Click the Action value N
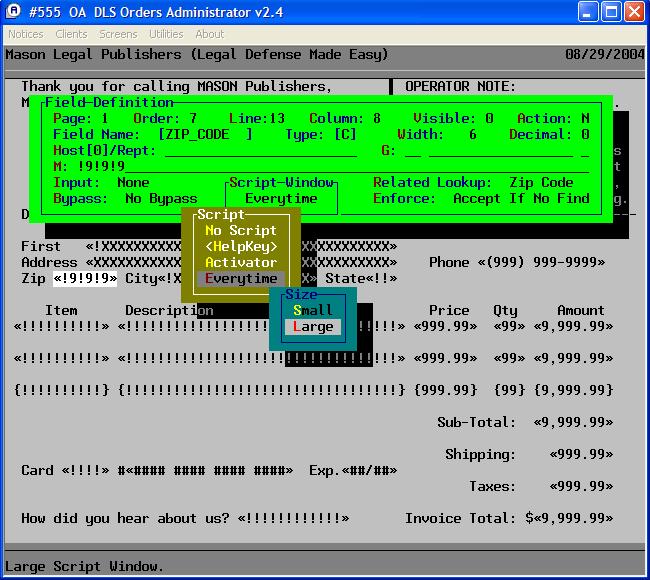Viewport: 650px width, 580px height. [585, 119]
